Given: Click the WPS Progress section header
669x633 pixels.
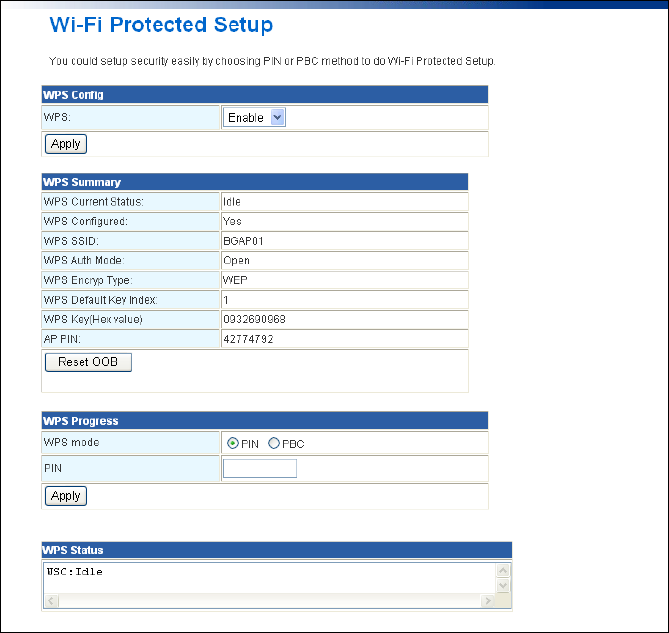Looking at the screenshot, I should (264, 421).
